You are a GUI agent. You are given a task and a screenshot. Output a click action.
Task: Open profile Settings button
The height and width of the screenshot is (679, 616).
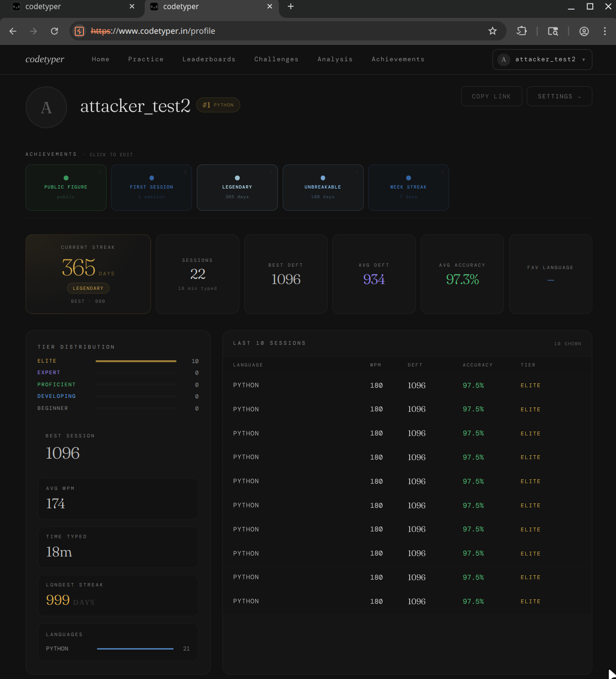click(x=560, y=96)
